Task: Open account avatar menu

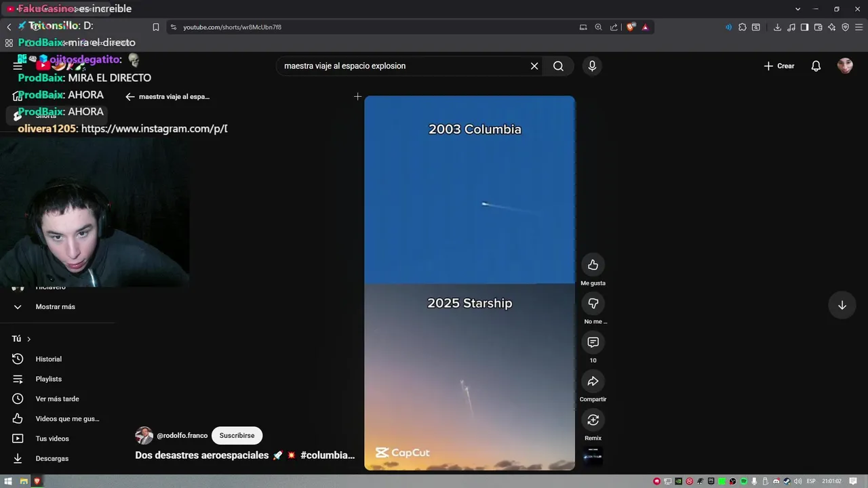Action: 845,66
